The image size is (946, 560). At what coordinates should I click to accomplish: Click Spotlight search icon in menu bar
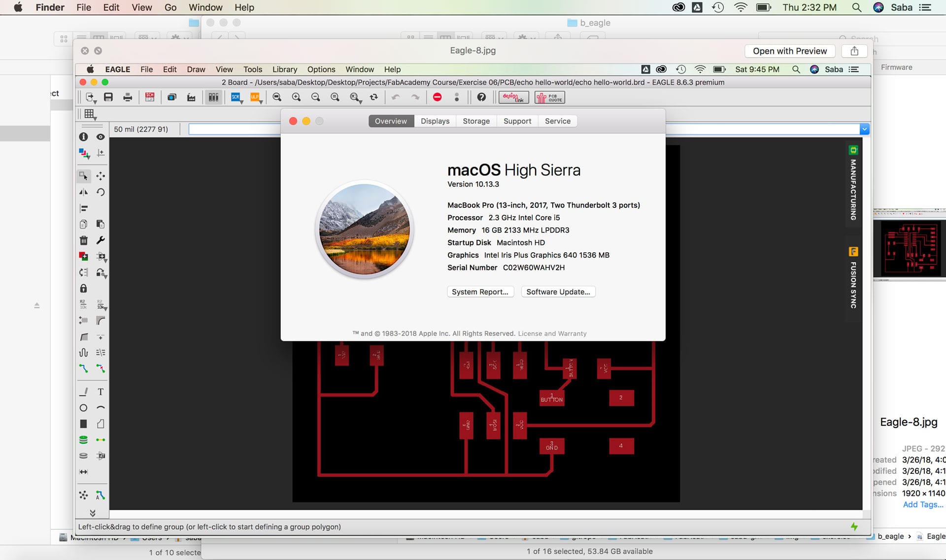tap(857, 7)
